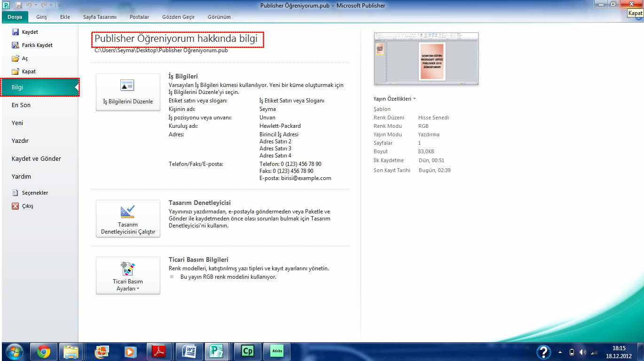Screen dimensions: 644x361
Task: Select the Kapat item in Dosya sidebar
Action: pyautogui.click(x=24, y=71)
